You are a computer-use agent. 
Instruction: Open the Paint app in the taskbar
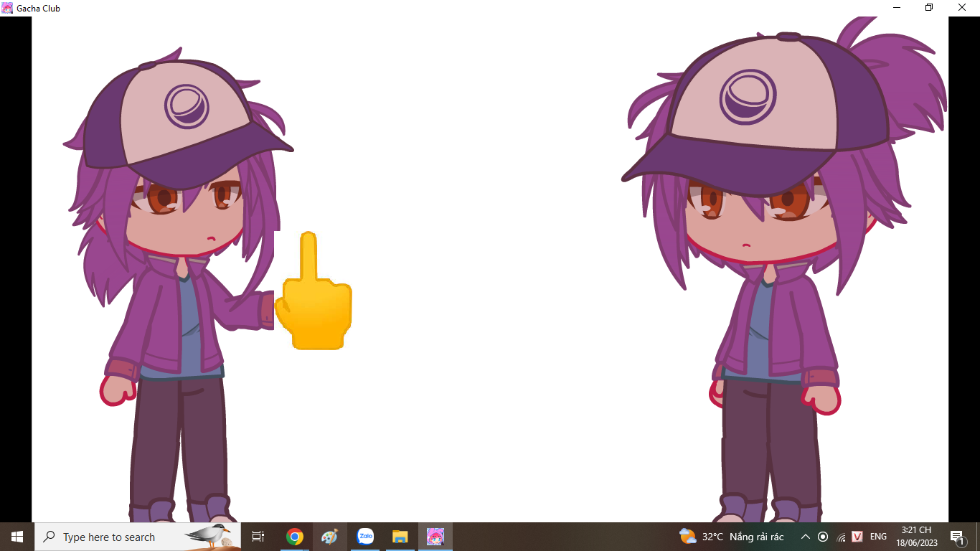coord(329,537)
